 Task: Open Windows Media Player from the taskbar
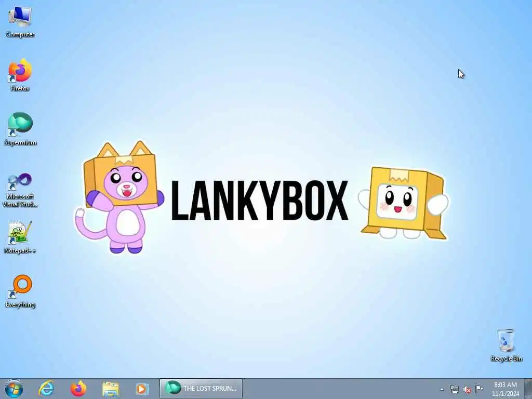tap(142, 389)
